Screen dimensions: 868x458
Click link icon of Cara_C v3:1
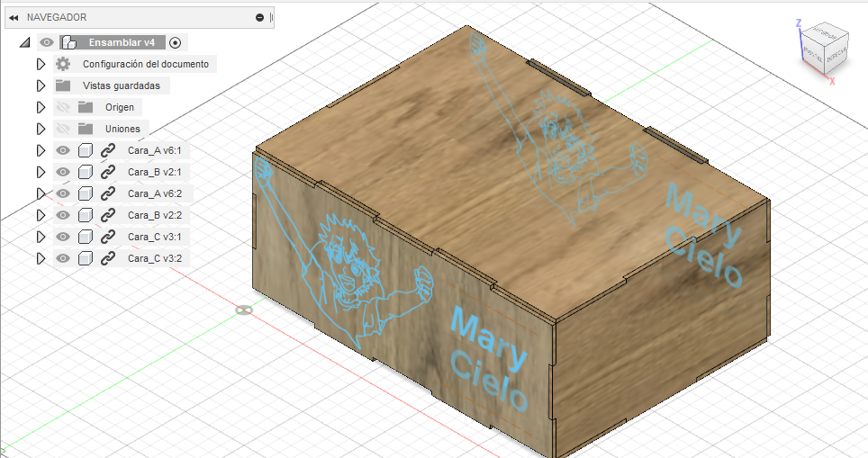tap(107, 237)
